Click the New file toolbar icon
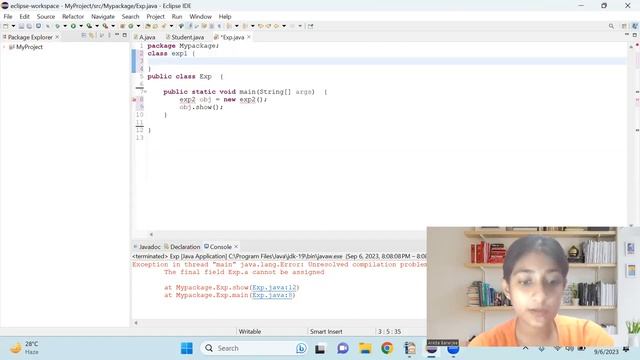Screen dimensions: 640x360 pyautogui.click(x=6, y=26)
